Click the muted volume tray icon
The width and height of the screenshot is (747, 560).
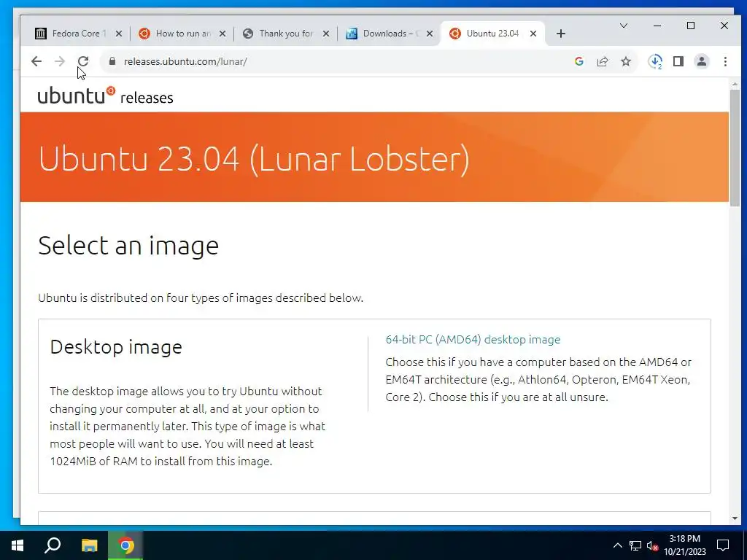[x=652, y=545]
